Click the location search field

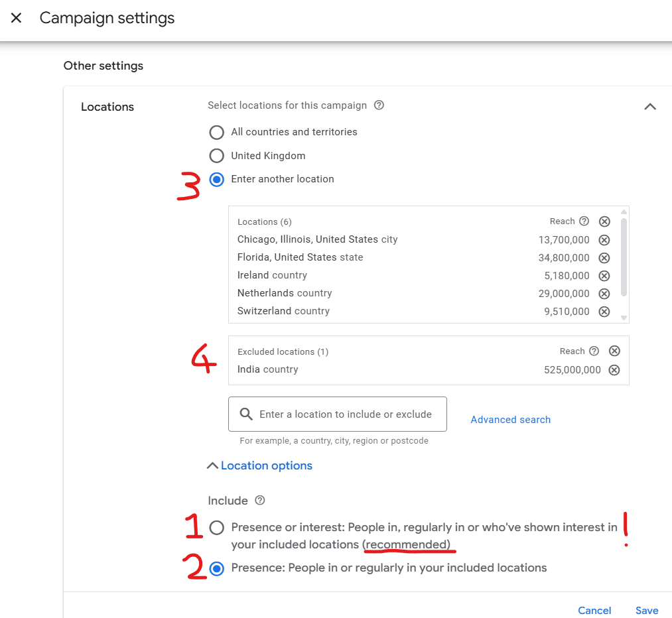click(x=338, y=414)
